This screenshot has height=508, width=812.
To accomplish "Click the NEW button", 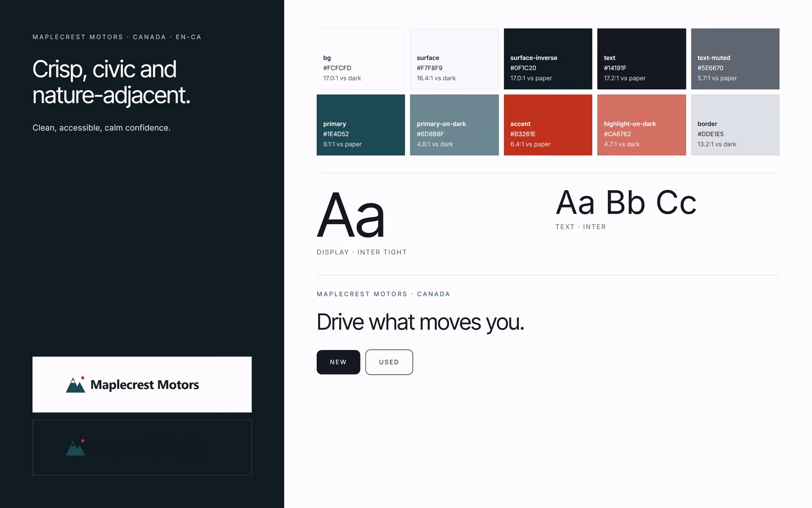I will [338, 362].
